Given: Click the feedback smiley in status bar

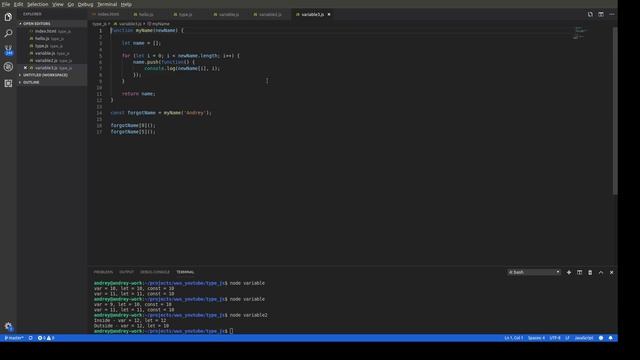Looking at the screenshot, I should (601, 338).
